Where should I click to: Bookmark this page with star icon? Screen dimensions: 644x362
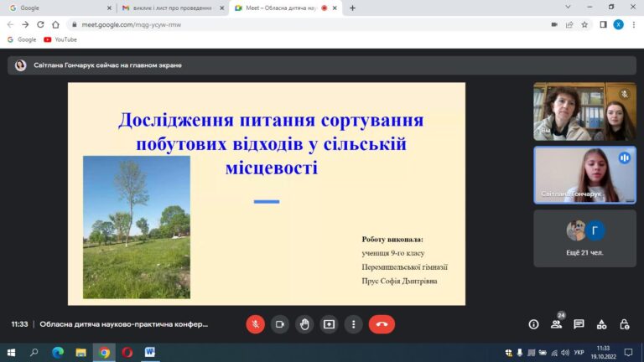pyautogui.click(x=584, y=24)
